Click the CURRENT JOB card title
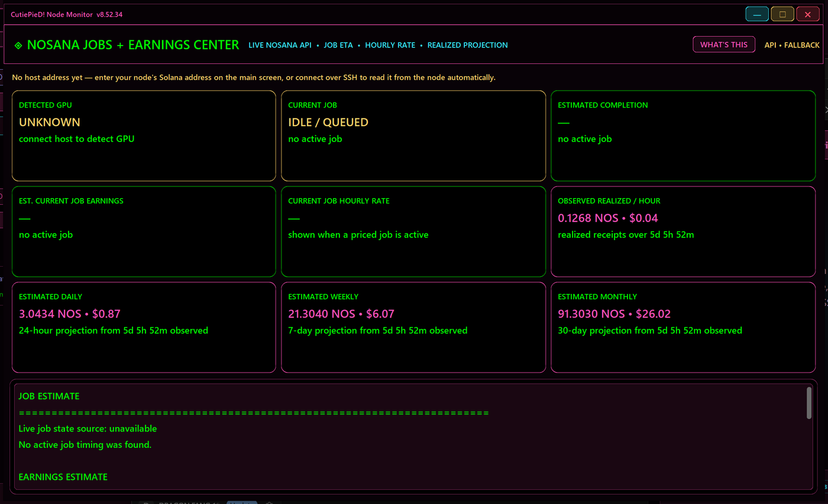 tap(312, 105)
